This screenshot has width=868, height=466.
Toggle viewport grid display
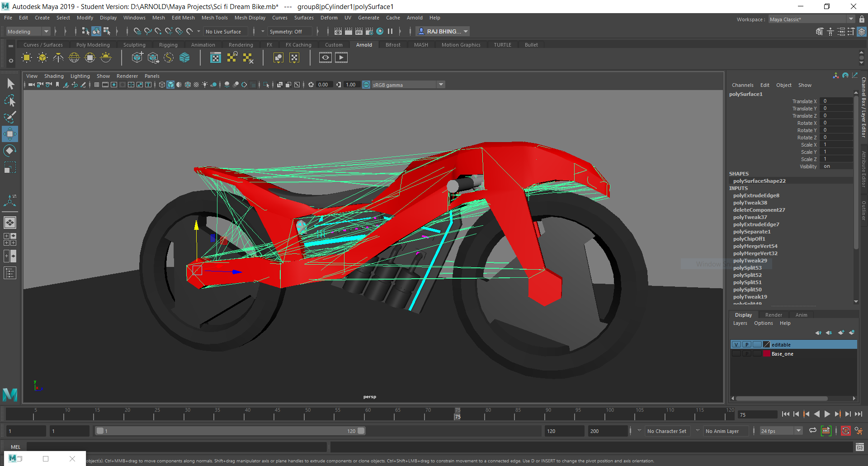[97, 85]
